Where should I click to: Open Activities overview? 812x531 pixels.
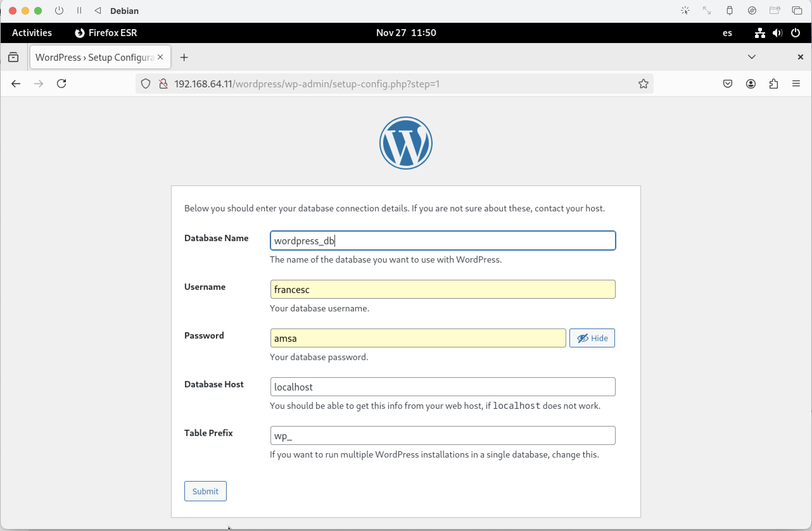[32, 33]
